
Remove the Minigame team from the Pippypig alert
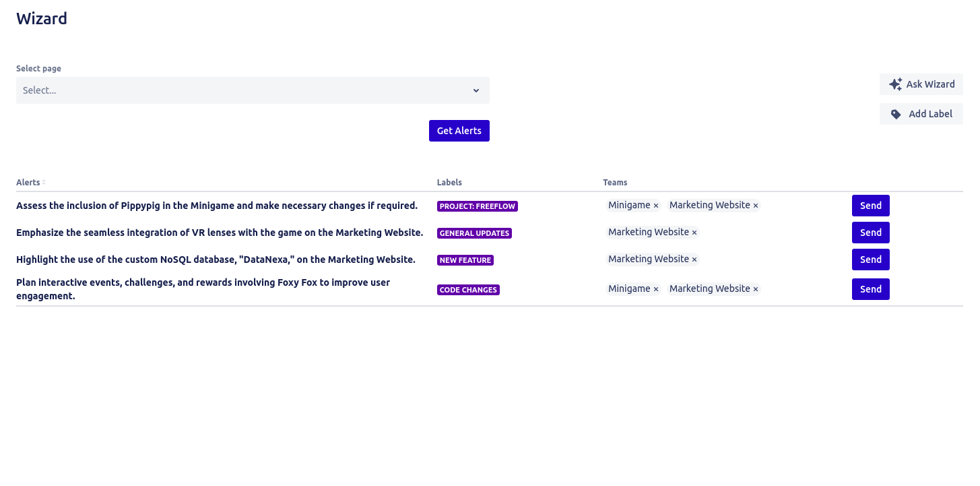655,205
